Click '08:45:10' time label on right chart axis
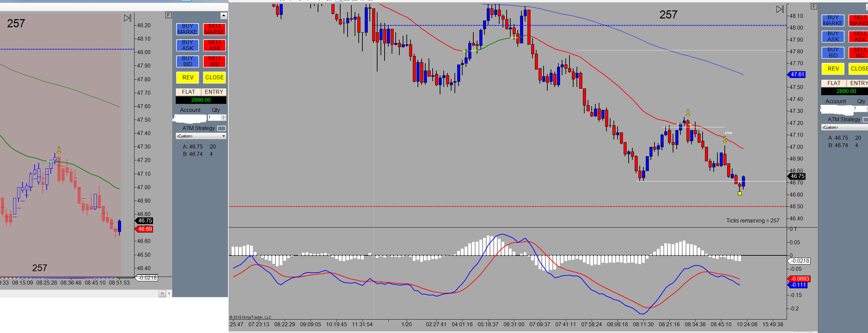This screenshot has height=333, width=868. [x=721, y=324]
